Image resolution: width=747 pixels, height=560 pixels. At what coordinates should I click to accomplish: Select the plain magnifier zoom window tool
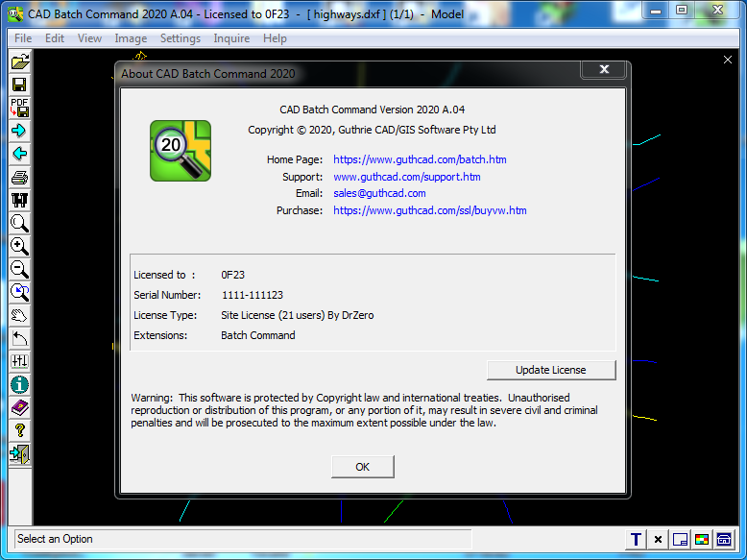[20, 223]
